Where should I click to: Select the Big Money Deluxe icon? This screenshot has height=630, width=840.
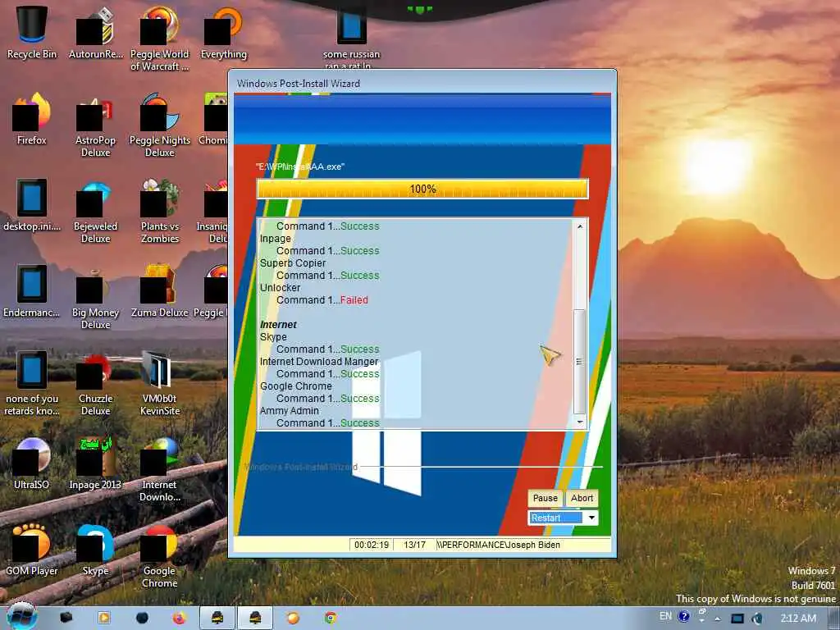tap(95, 297)
